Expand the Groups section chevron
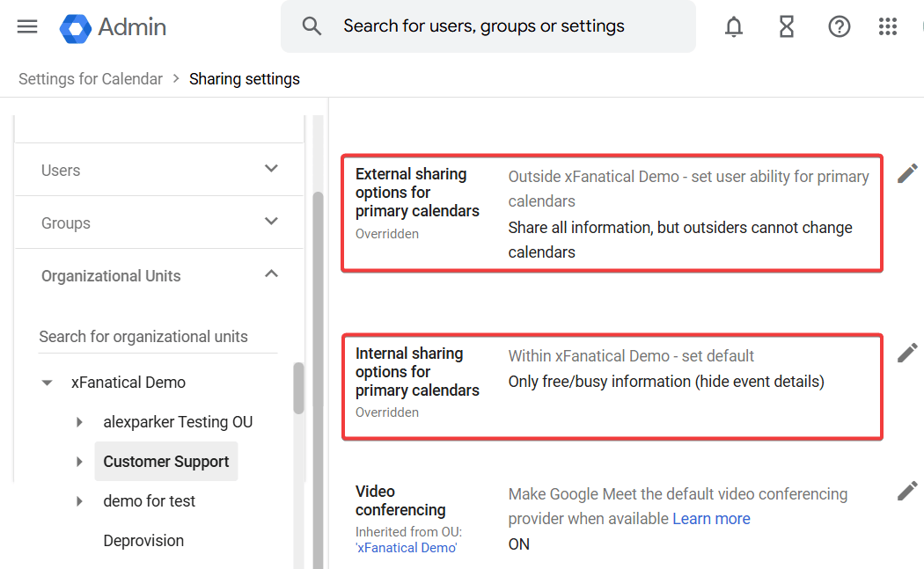This screenshot has height=569, width=924. (x=271, y=222)
